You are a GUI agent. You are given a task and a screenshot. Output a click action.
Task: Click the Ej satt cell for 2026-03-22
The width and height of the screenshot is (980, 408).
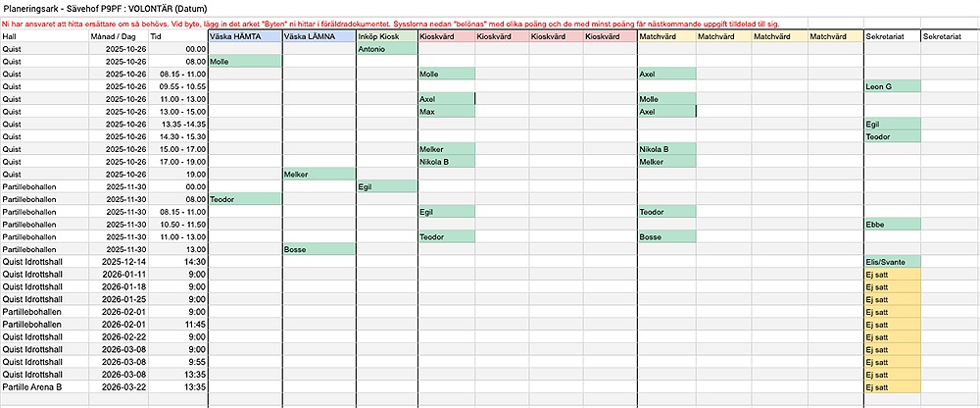click(x=892, y=387)
